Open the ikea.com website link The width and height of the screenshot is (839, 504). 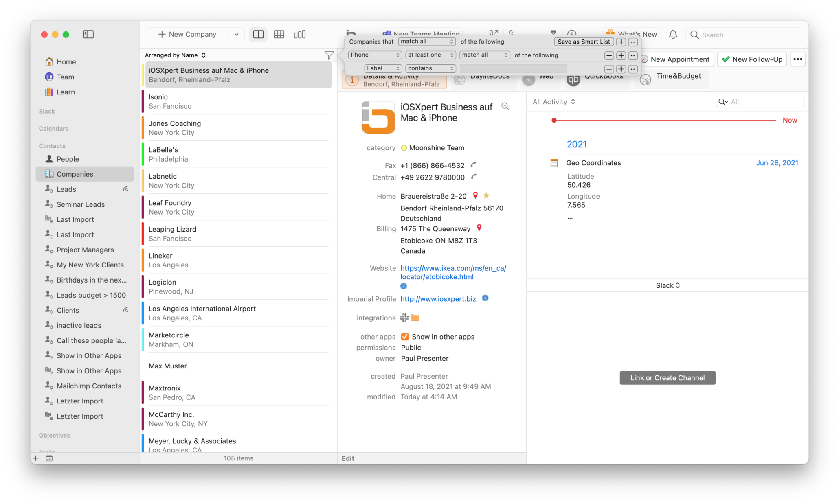[453, 272]
